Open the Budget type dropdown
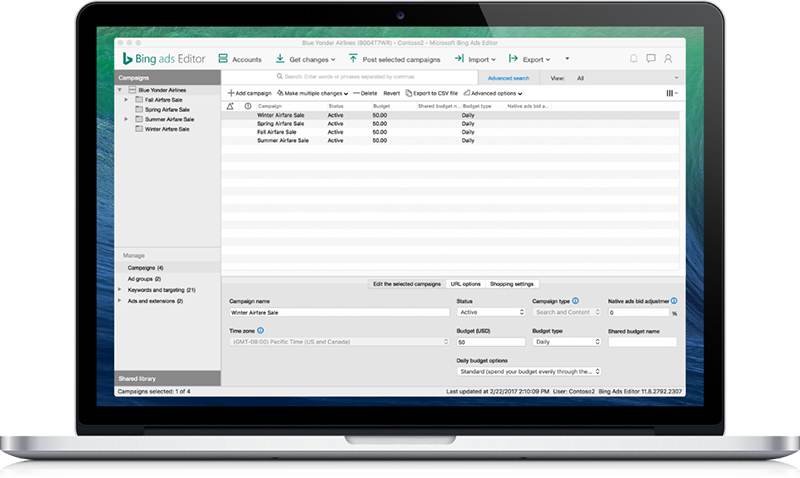The image size is (800, 478). click(x=566, y=342)
